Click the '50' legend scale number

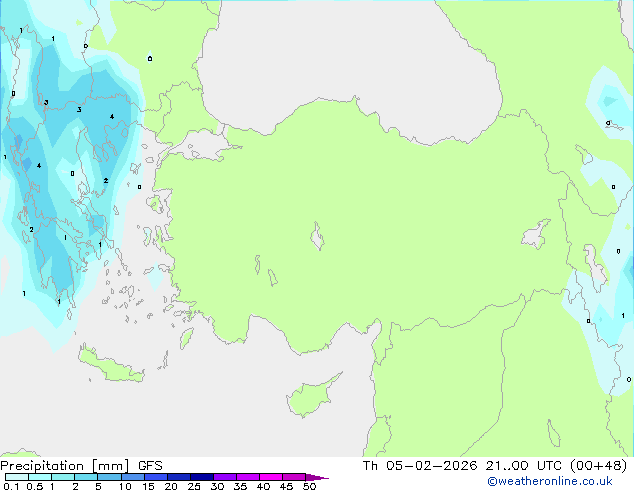309,486
